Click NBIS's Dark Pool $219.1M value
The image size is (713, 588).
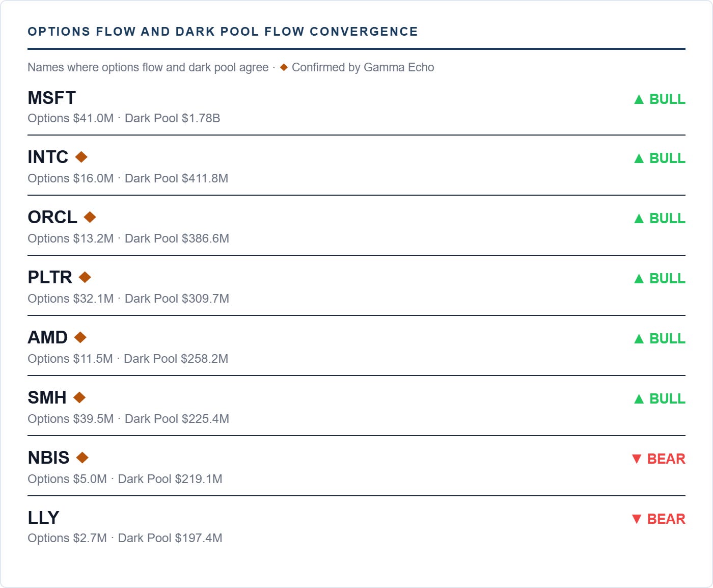coord(170,479)
